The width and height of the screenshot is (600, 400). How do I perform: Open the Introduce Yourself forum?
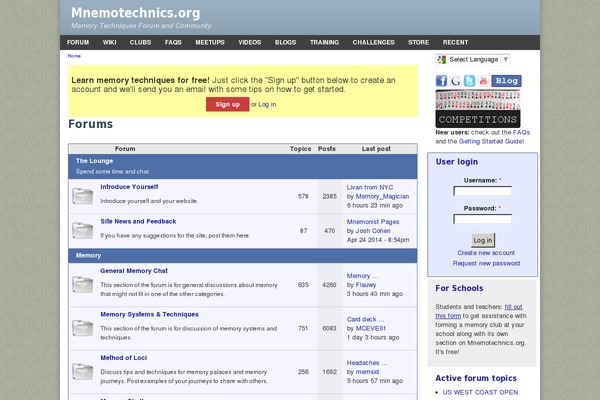129,187
